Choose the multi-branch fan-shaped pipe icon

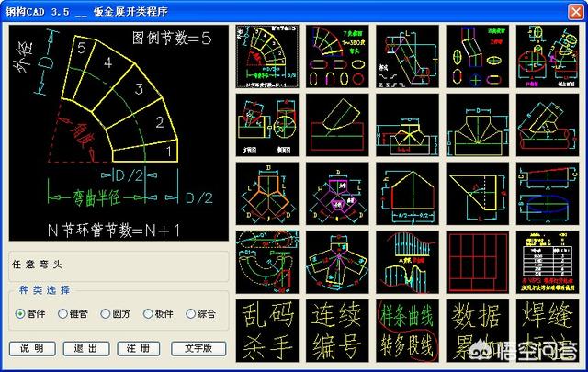337,262
